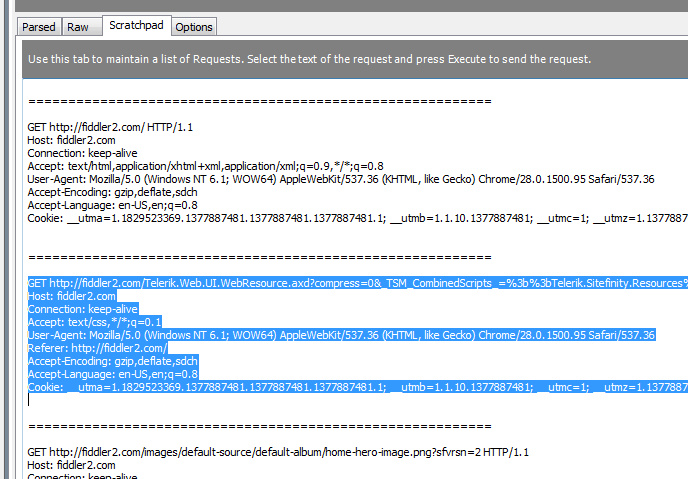Click highlighted 'Referer: http://fiddler2.com/' line
This screenshot has height=479, width=688.
click(x=97, y=348)
